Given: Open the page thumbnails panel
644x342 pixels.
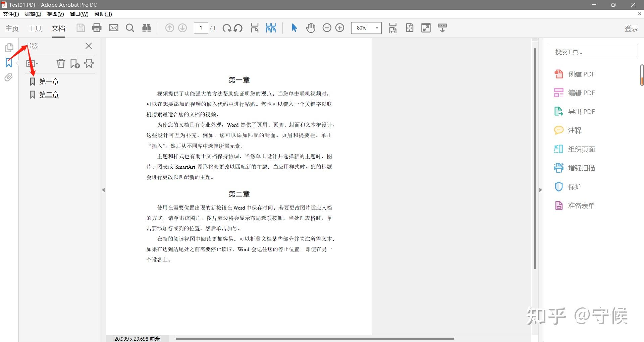Looking at the screenshot, I should pyautogui.click(x=9, y=48).
